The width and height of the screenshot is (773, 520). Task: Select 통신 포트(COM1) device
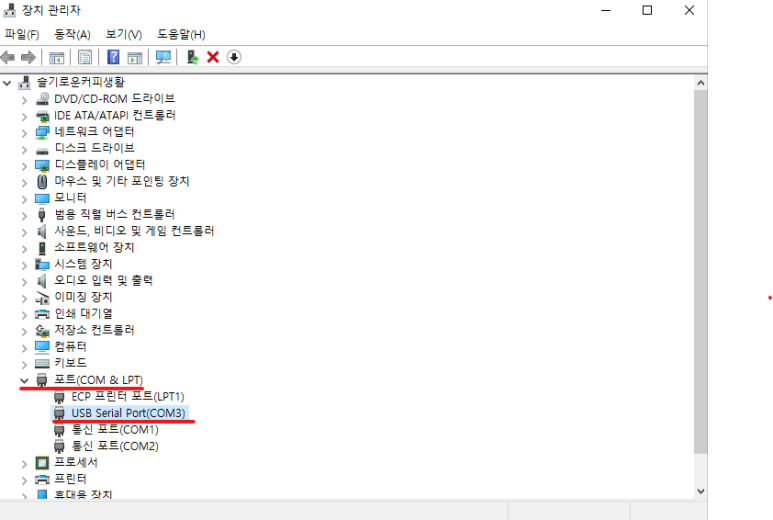115,430
